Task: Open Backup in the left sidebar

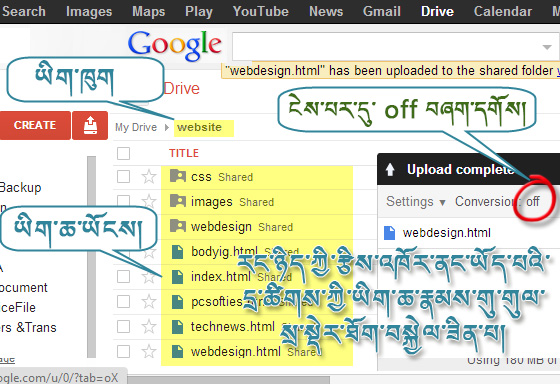Action: [20, 188]
